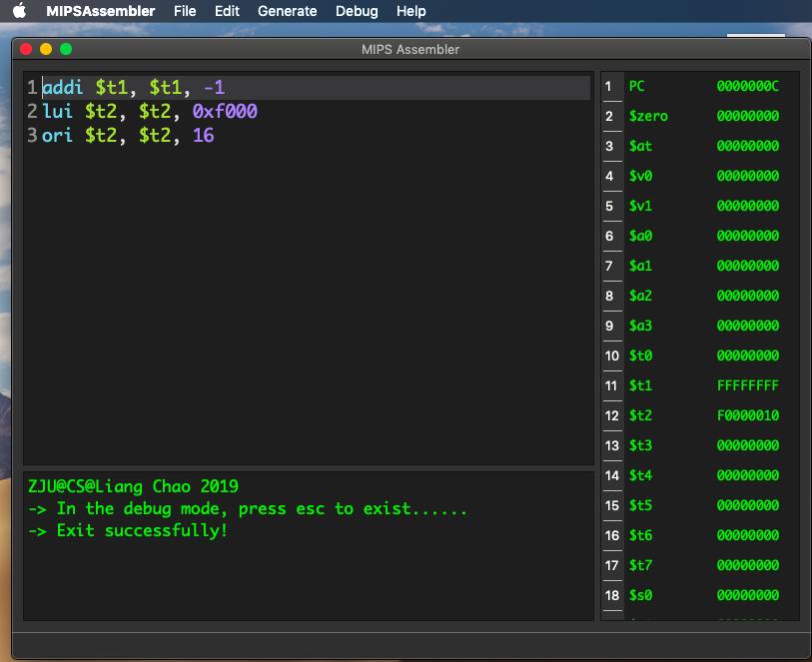Screen dimensions: 812x662
Task: Click line number 3 in the editor gutter
Action: (32, 136)
